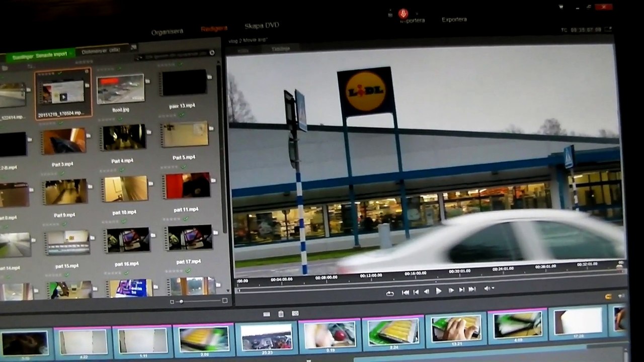Viewport: 644px width, 362px height.
Task: Click the tag icon beside part 11.mp4
Action: [x=213, y=179]
